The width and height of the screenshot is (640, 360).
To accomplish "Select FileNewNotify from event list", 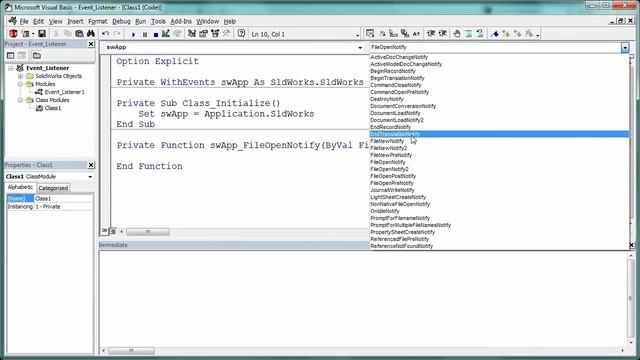I will [387, 141].
